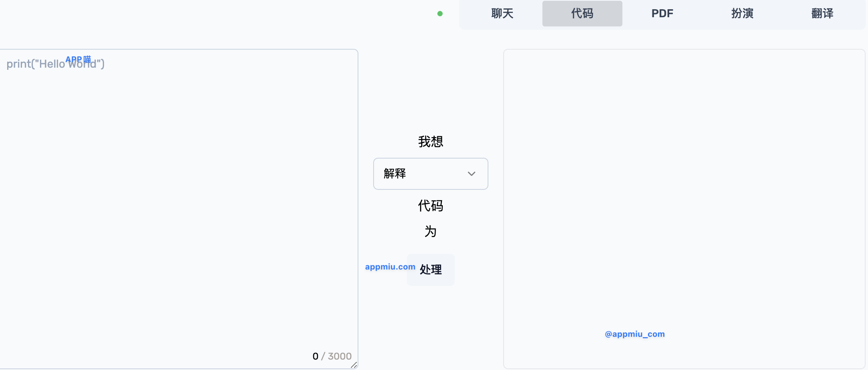Expand the dropdown using its chevron arrow

(472, 174)
